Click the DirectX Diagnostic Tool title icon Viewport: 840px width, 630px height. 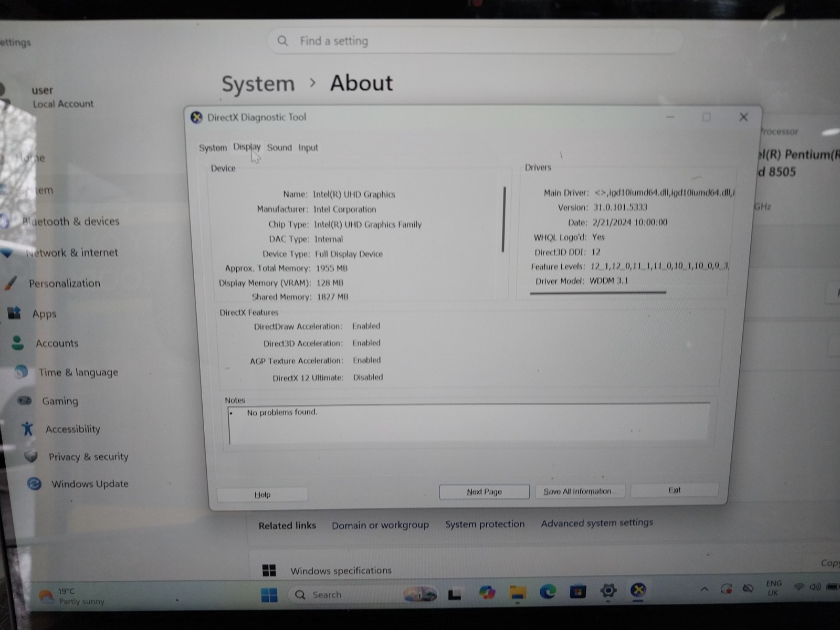pyautogui.click(x=197, y=118)
